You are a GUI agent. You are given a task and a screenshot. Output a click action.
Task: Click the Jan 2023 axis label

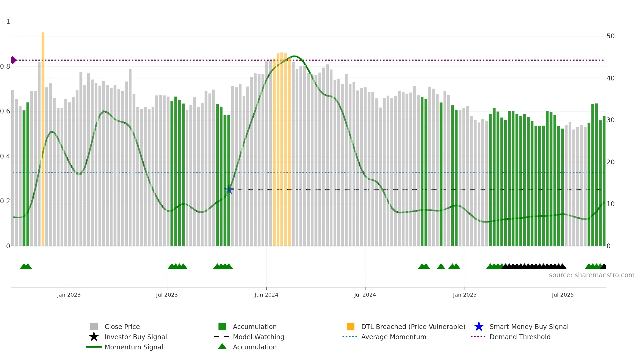[69, 295]
